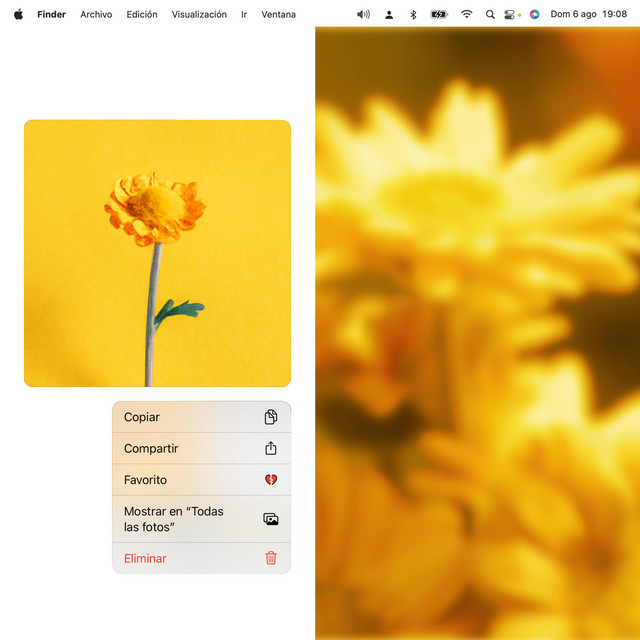The width and height of the screenshot is (640, 640).
Task: Click the copy documents icon
Action: click(x=271, y=417)
